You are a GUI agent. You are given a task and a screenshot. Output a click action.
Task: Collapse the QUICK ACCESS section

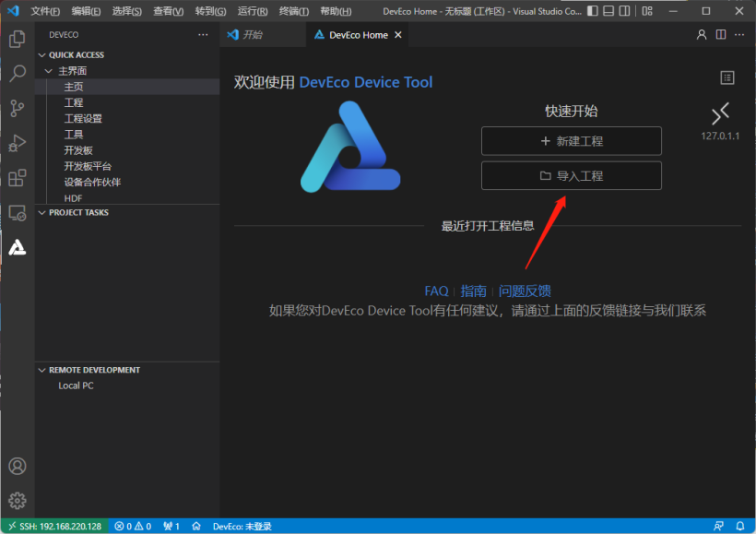(76, 55)
